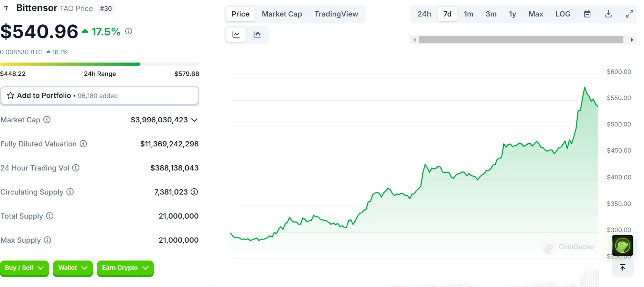The height and width of the screenshot is (287, 644).
Task: Select Max time range
Action: coord(536,14)
